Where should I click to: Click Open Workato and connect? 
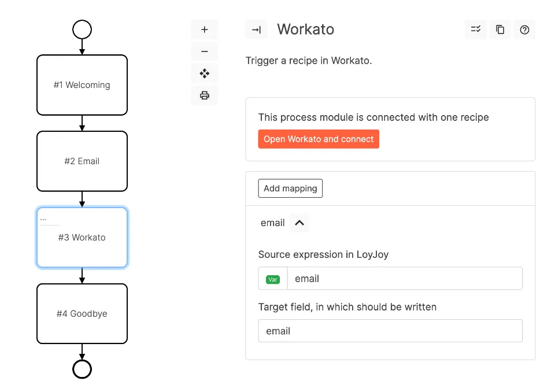point(319,139)
